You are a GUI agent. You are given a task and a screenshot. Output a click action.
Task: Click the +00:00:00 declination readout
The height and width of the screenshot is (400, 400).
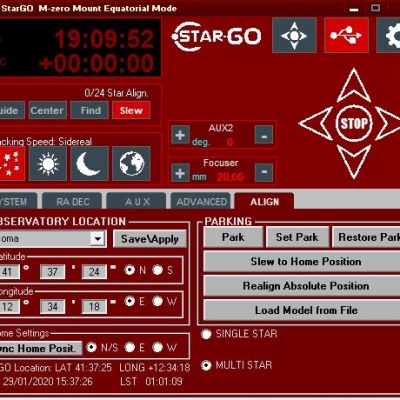click(x=97, y=63)
